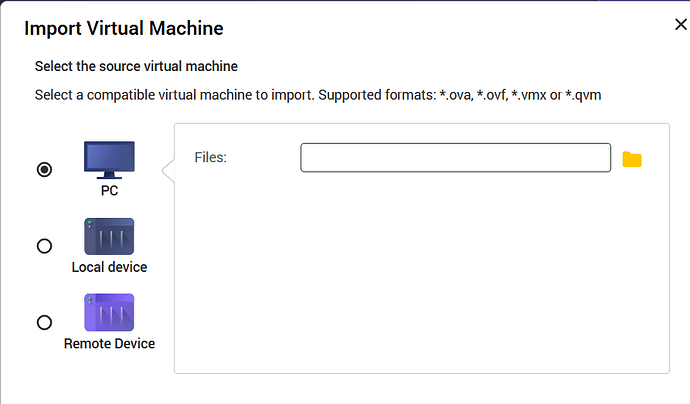This screenshot has height=404, width=690.
Task: Select the Local device radio button
Action: (x=44, y=246)
